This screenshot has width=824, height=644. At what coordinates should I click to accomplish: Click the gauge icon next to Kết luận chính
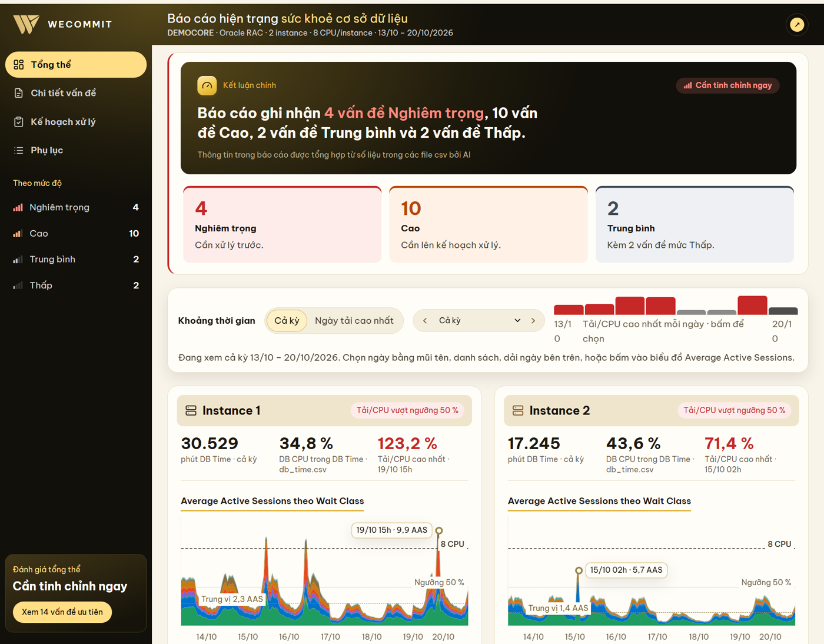(x=207, y=85)
